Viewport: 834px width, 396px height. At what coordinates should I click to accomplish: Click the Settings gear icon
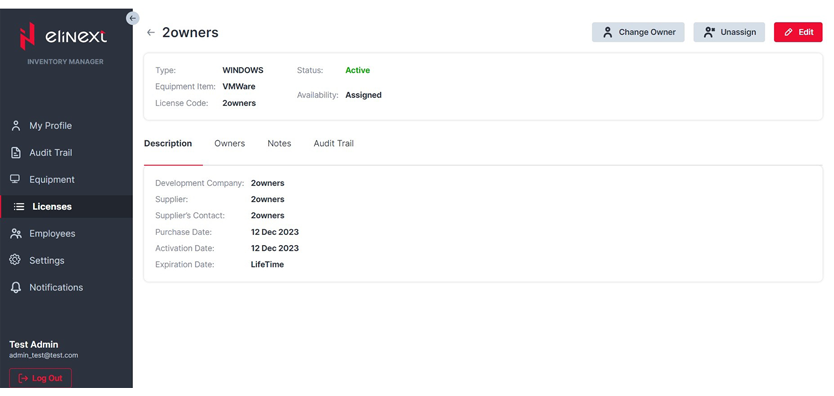click(x=15, y=260)
